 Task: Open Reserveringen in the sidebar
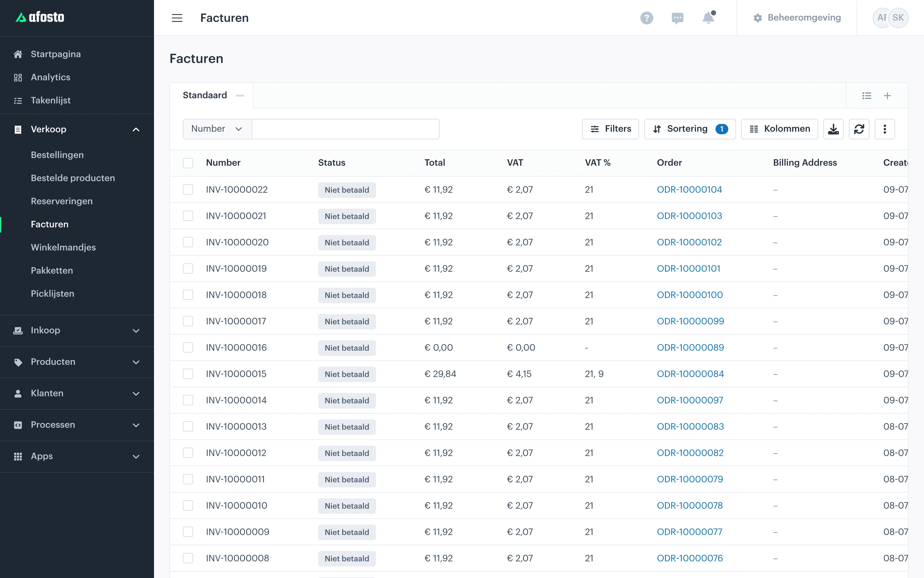pos(62,201)
